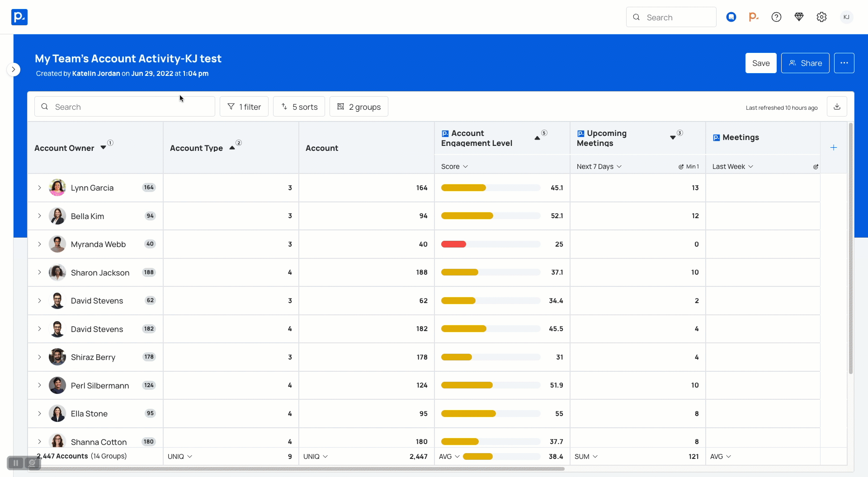Viewport: 868px width, 477px height.
Task: Toggle Account Owner column sort arrow
Action: tap(103, 148)
